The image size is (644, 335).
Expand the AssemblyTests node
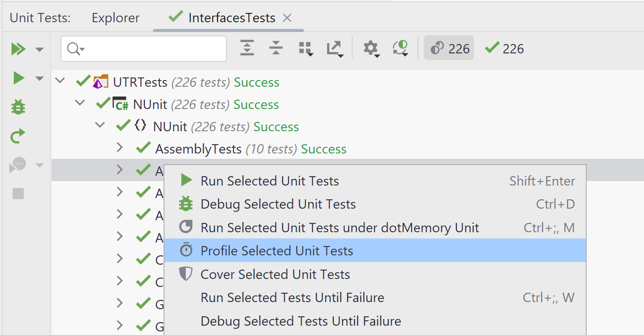coord(119,147)
